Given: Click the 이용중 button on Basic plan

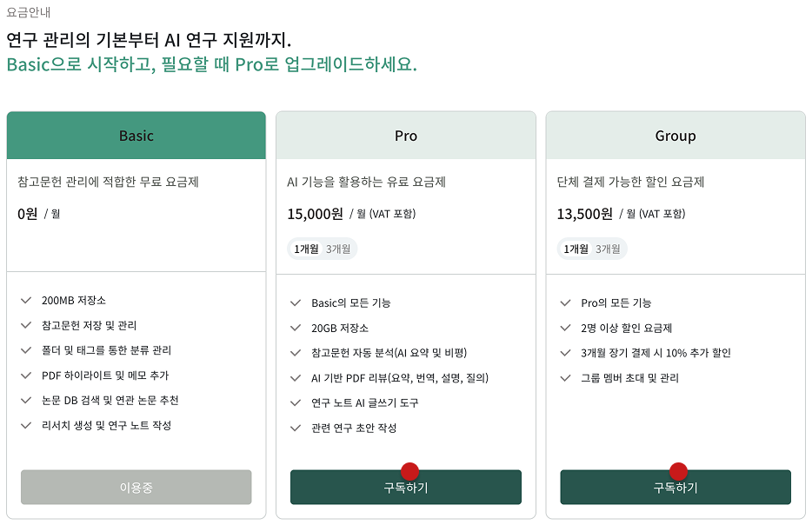Looking at the screenshot, I should [136, 488].
